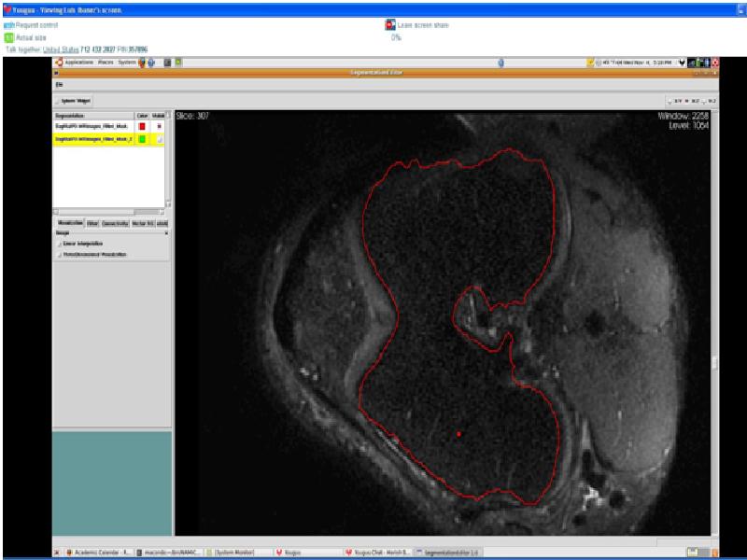Image resolution: width=747 pixels, height=560 pixels.
Task: Click the Request control icon
Action: 8,25
